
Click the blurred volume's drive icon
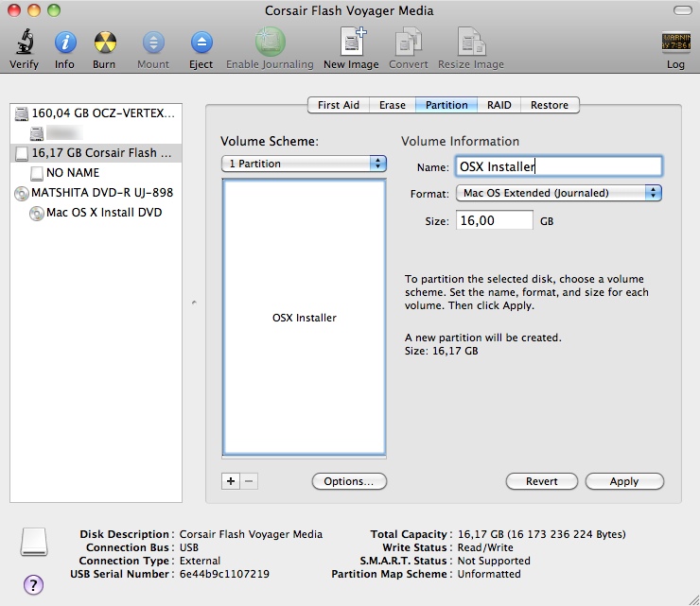pyautogui.click(x=37, y=133)
